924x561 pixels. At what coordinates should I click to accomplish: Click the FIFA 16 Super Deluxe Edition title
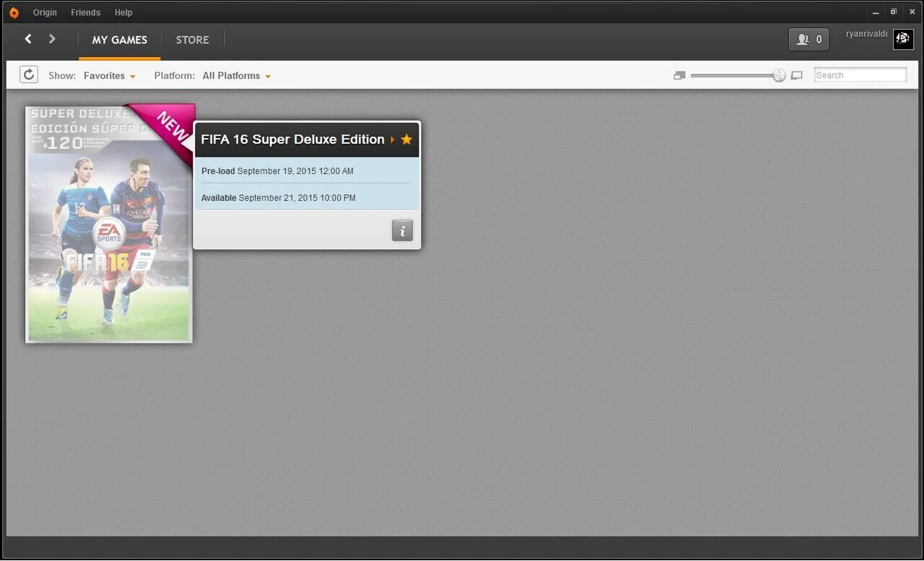coord(292,139)
